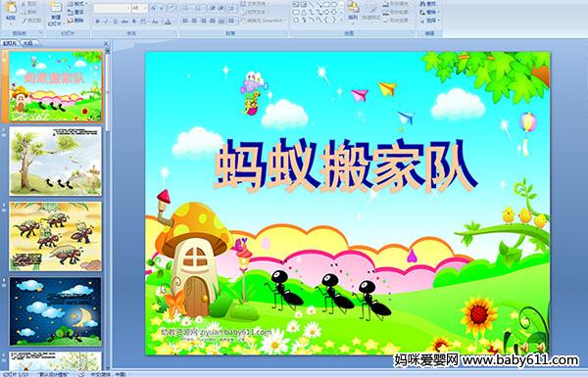Click the Delete slide button
This screenshot has height=377, width=588.
(x=76, y=21)
